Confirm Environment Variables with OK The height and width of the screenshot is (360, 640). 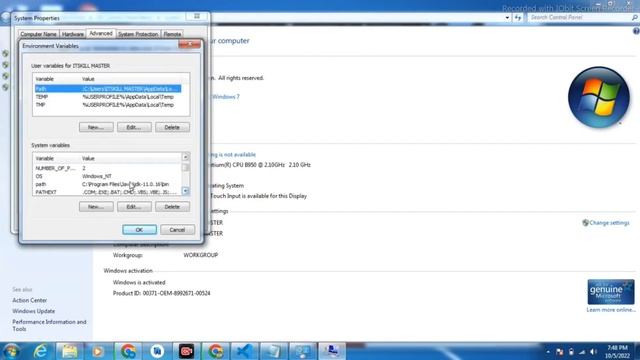click(x=139, y=230)
